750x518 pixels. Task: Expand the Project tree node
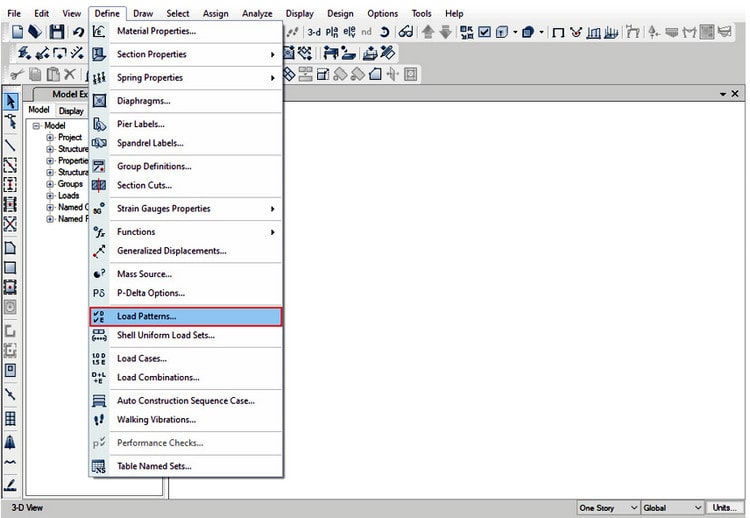50,137
